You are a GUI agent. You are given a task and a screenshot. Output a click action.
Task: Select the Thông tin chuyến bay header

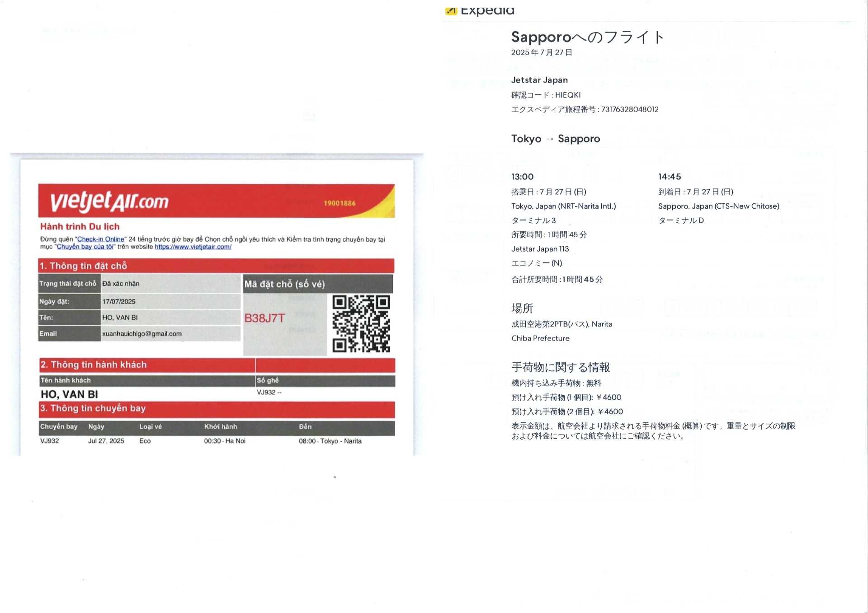point(93,408)
